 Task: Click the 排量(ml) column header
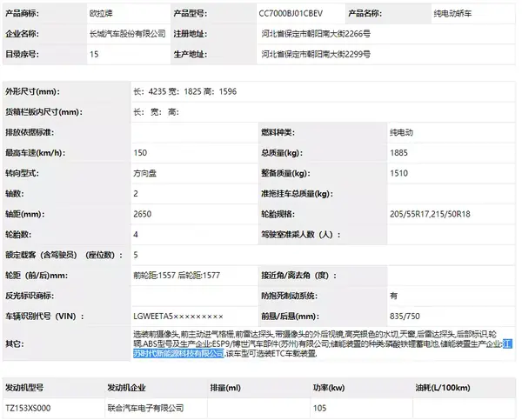click(x=225, y=388)
